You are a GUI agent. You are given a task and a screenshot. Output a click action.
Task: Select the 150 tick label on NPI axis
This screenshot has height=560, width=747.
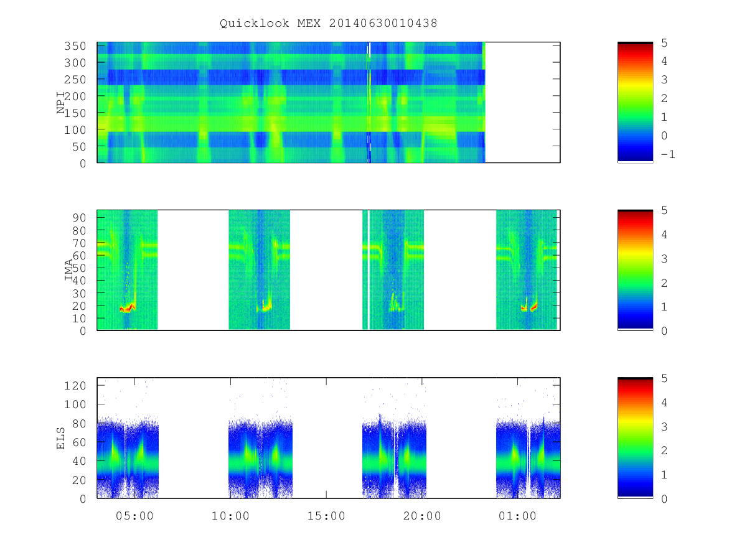[77, 113]
